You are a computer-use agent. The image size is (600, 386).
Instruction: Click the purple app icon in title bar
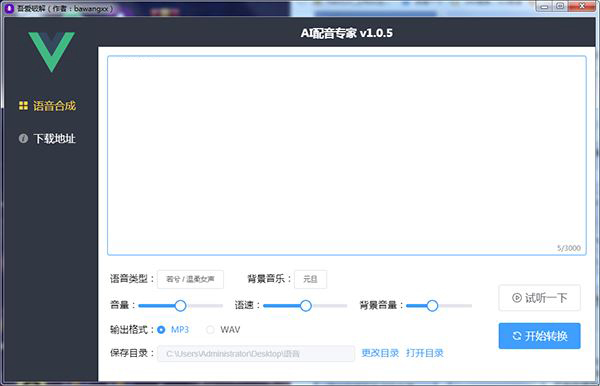(9, 8)
